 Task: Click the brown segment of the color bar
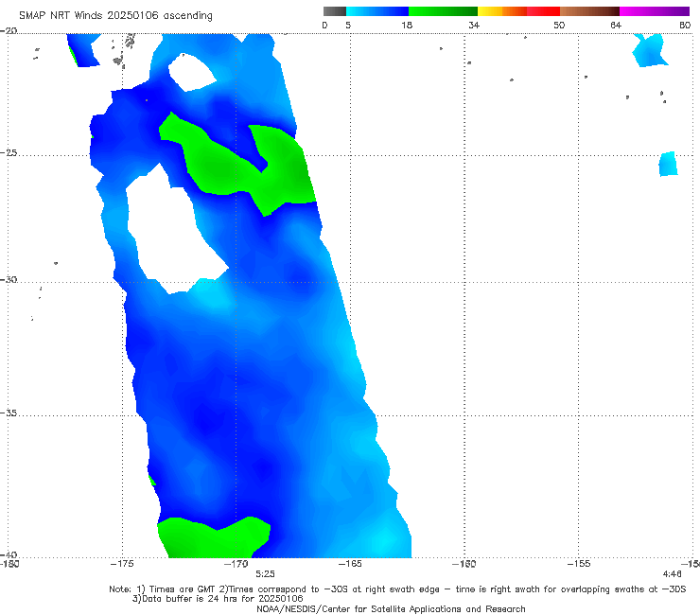click(589, 11)
